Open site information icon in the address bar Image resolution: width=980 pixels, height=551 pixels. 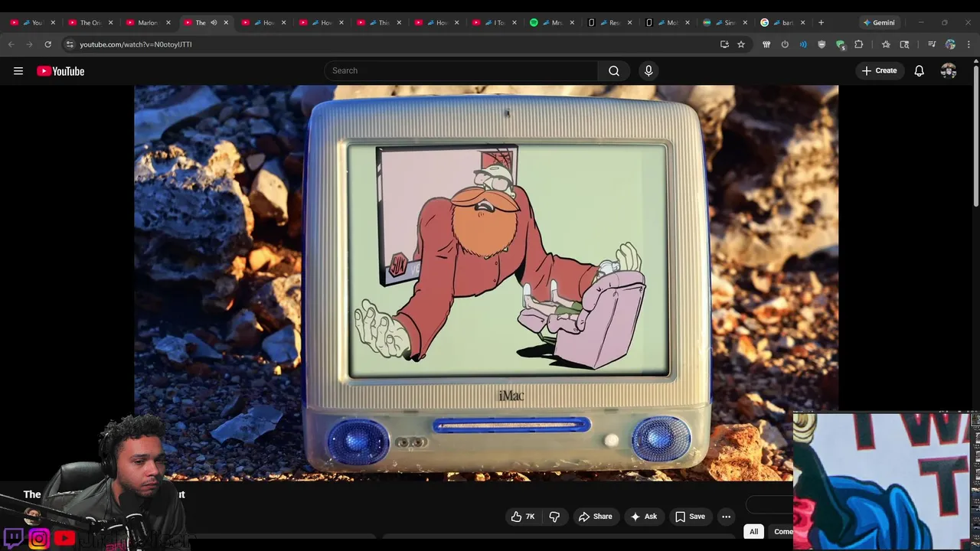(x=70, y=44)
